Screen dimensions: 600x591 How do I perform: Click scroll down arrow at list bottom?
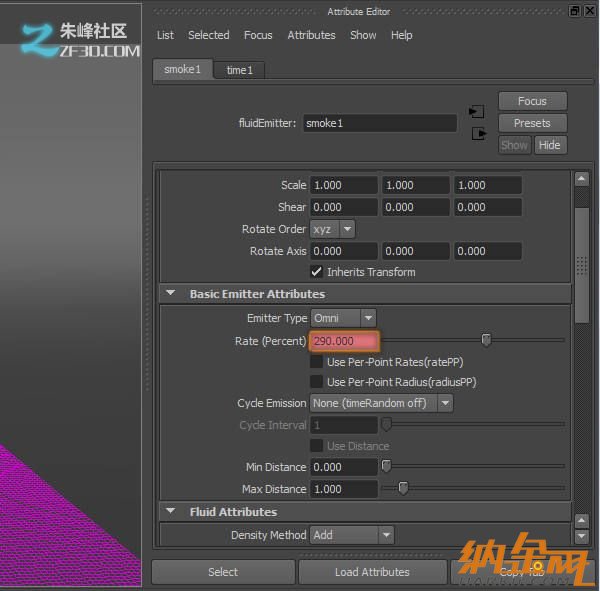pyautogui.click(x=581, y=537)
